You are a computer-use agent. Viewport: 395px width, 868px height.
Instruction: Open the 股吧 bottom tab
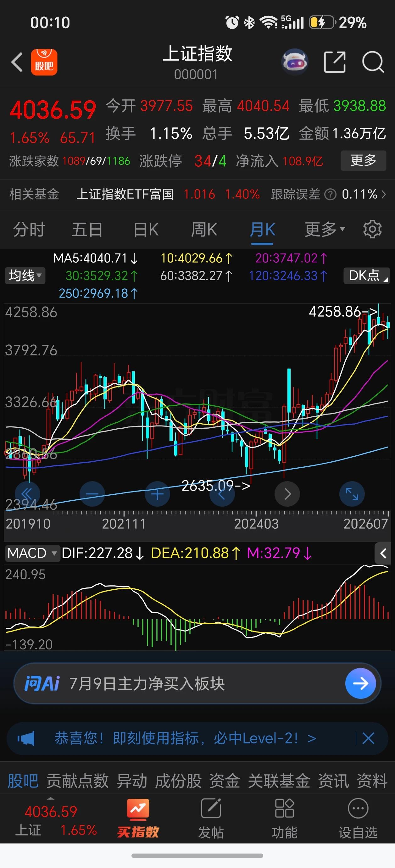point(23,781)
